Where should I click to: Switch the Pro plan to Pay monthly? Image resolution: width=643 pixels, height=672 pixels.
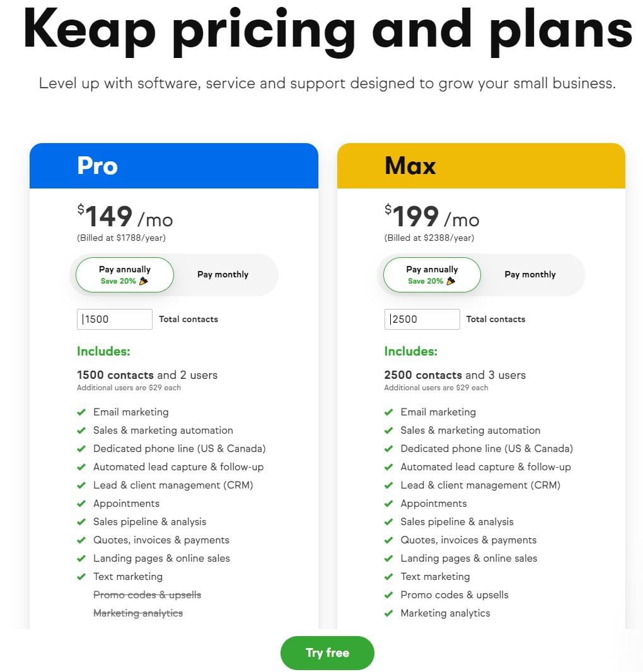pos(223,274)
